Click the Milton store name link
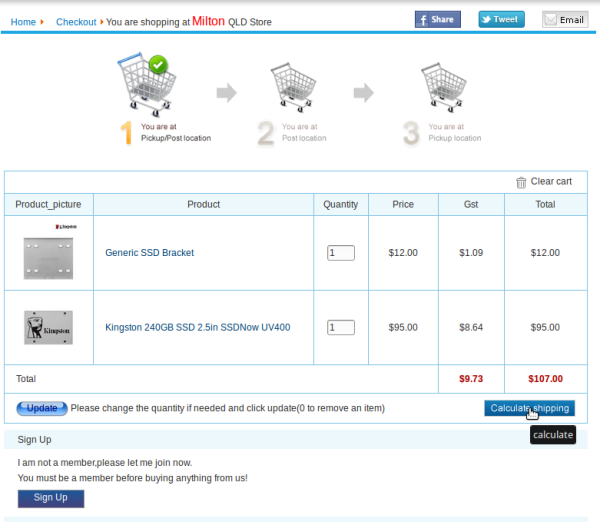600x522 pixels. click(x=208, y=20)
